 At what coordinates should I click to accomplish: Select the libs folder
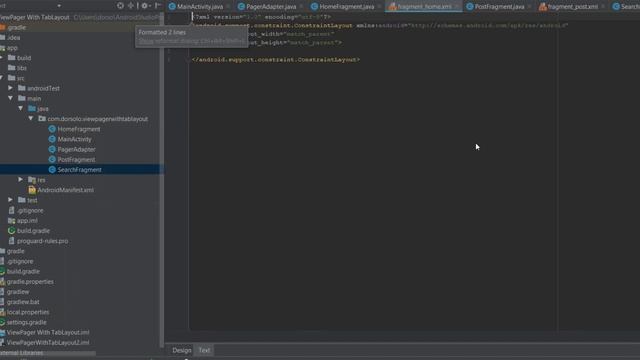click(x=22, y=68)
